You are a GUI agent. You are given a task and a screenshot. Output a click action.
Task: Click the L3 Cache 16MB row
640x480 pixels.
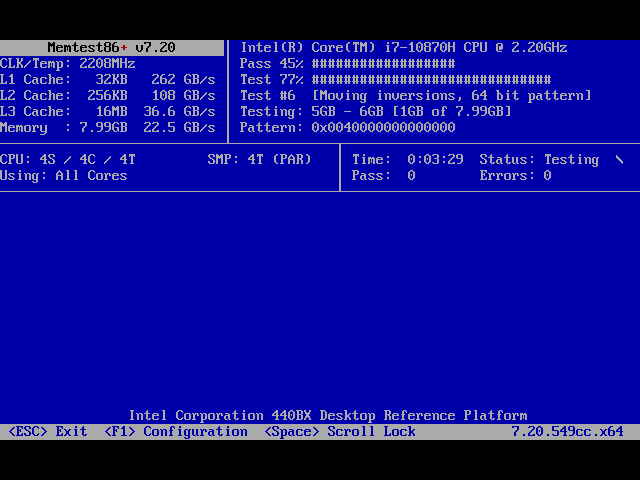click(x=108, y=111)
